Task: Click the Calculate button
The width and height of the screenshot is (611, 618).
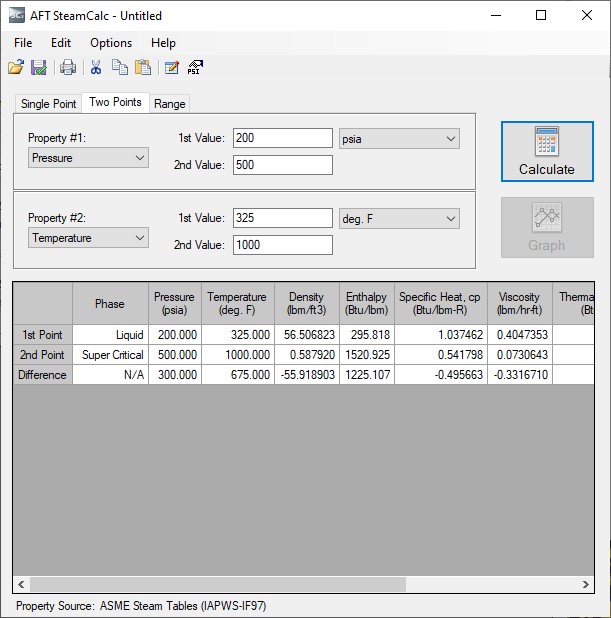Action: [x=547, y=151]
